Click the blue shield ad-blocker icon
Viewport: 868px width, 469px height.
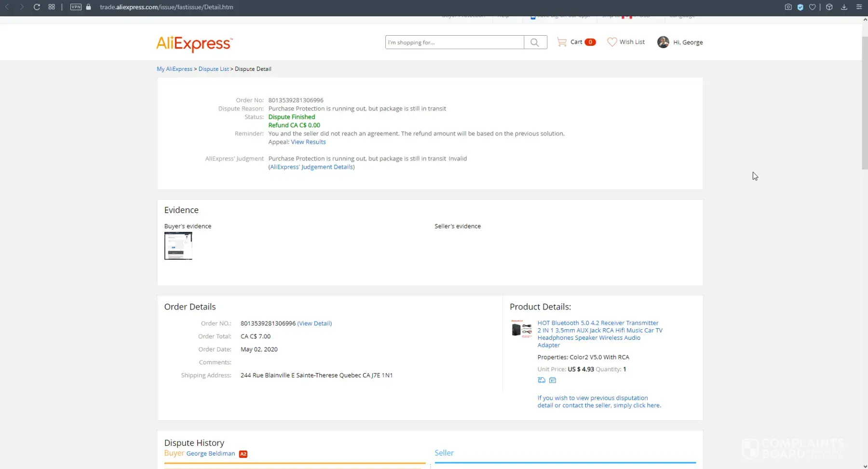pyautogui.click(x=800, y=7)
